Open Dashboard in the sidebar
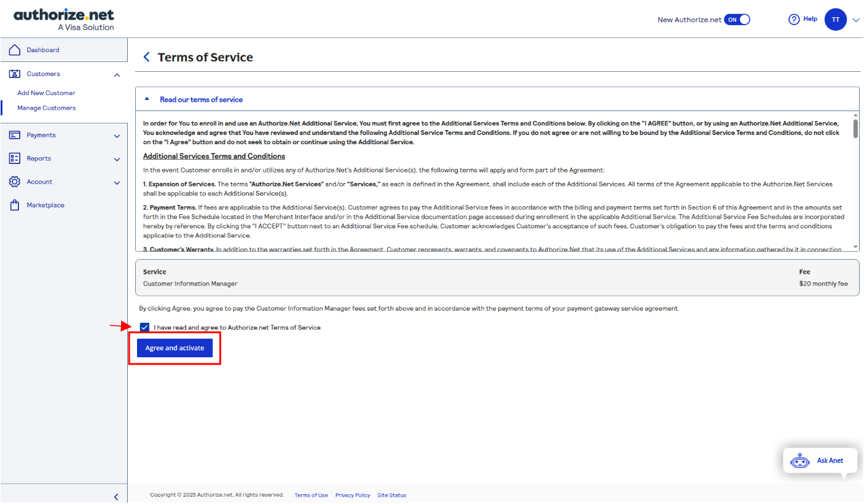Screen dimensions: 867x504 [x=43, y=50]
